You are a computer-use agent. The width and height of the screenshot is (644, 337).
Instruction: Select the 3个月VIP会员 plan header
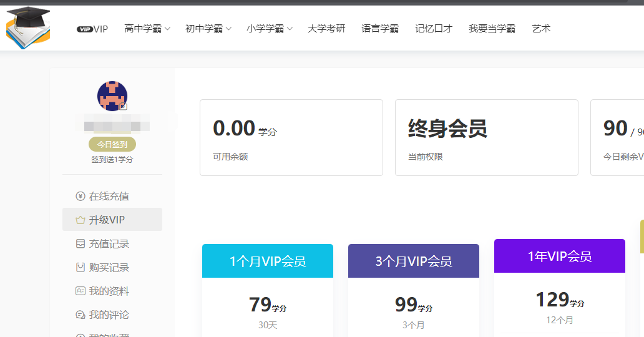point(414,261)
